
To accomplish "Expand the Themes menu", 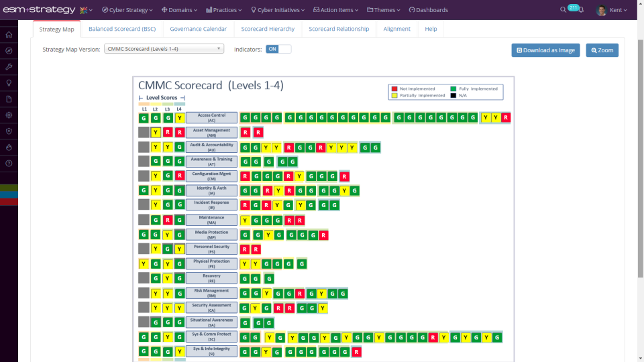I will [384, 10].
